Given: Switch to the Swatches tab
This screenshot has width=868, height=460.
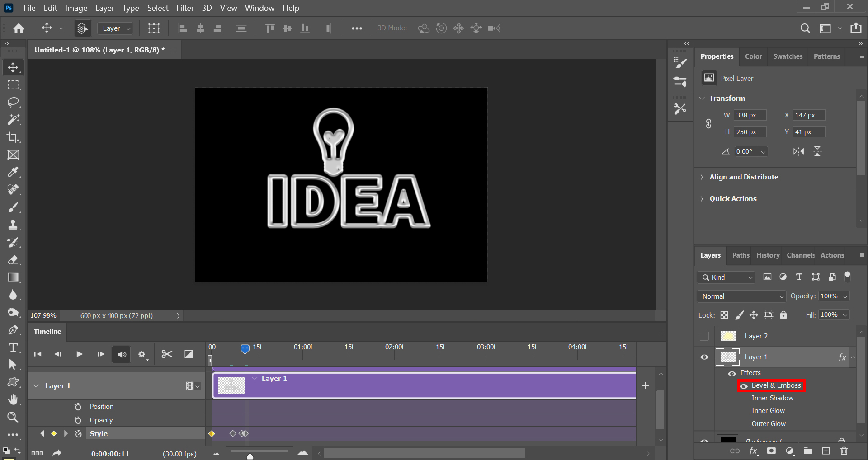Looking at the screenshot, I should pos(788,56).
